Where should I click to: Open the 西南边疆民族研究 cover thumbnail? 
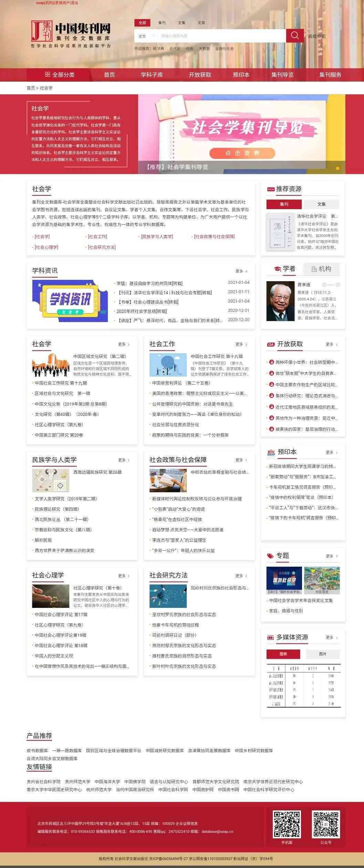point(51,480)
